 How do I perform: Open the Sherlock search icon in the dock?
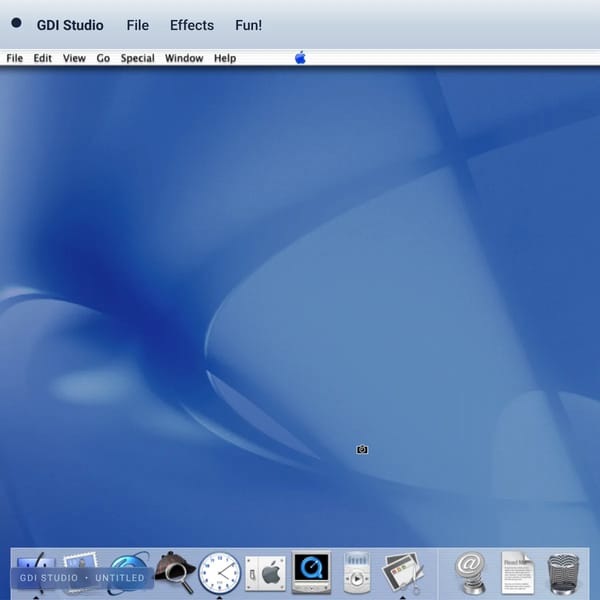(176, 572)
